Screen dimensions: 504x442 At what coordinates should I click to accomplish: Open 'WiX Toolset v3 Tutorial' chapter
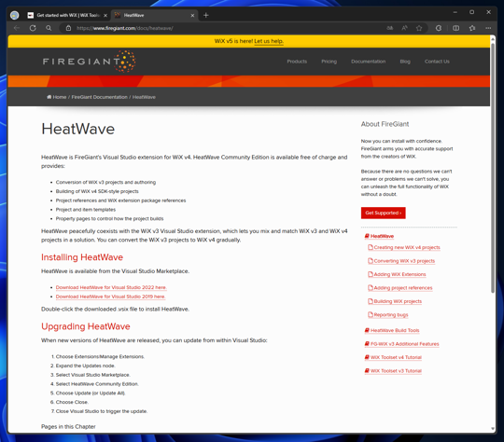click(393, 371)
